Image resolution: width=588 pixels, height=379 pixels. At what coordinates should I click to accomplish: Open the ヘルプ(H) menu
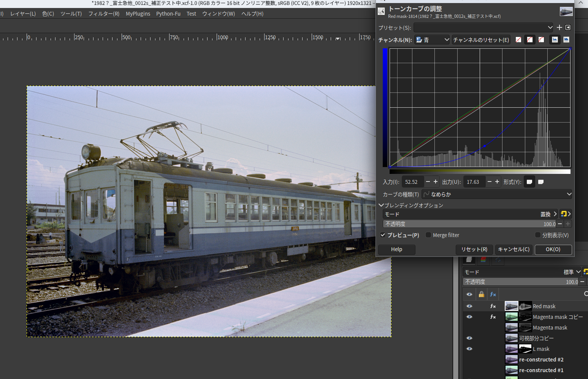pyautogui.click(x=252, y=14)
